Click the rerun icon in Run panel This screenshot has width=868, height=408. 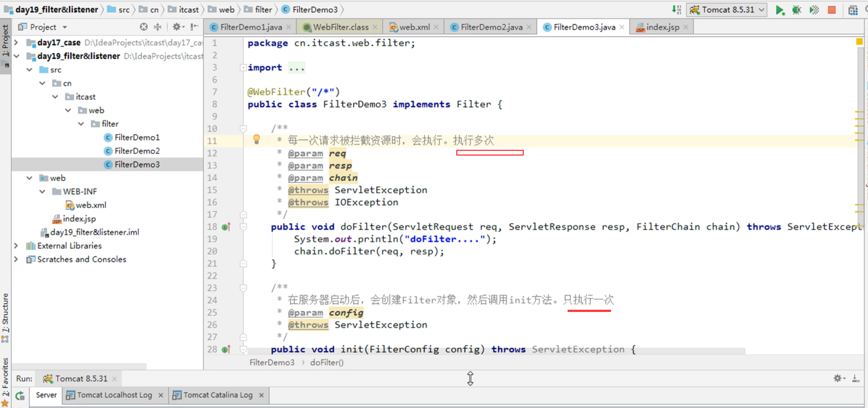pos(20,396)
